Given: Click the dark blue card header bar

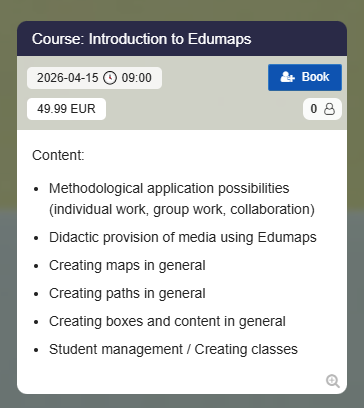Looking at the screenshot, I should [182, 39].
